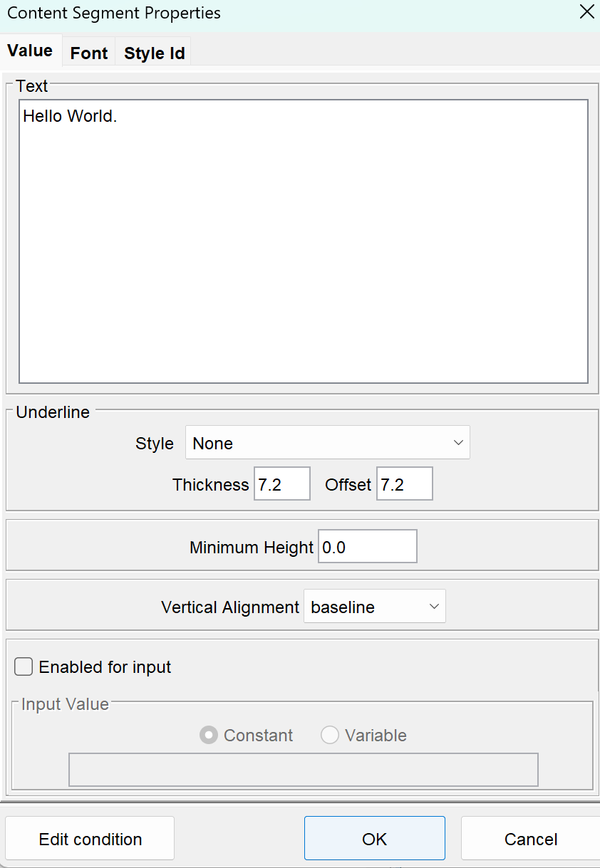The image size is (600, 868).
Task: Click the Minimum Height input box
Action: [x=367, y=548]
